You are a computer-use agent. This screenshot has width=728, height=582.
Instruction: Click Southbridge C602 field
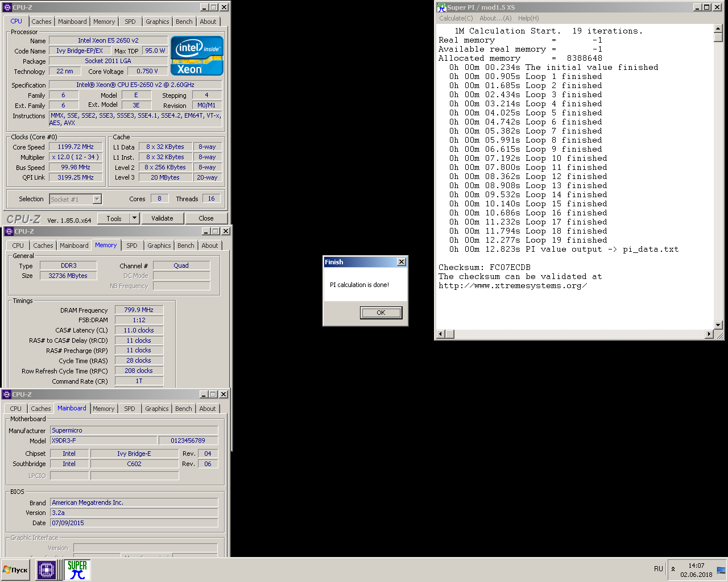coord(134,464)
